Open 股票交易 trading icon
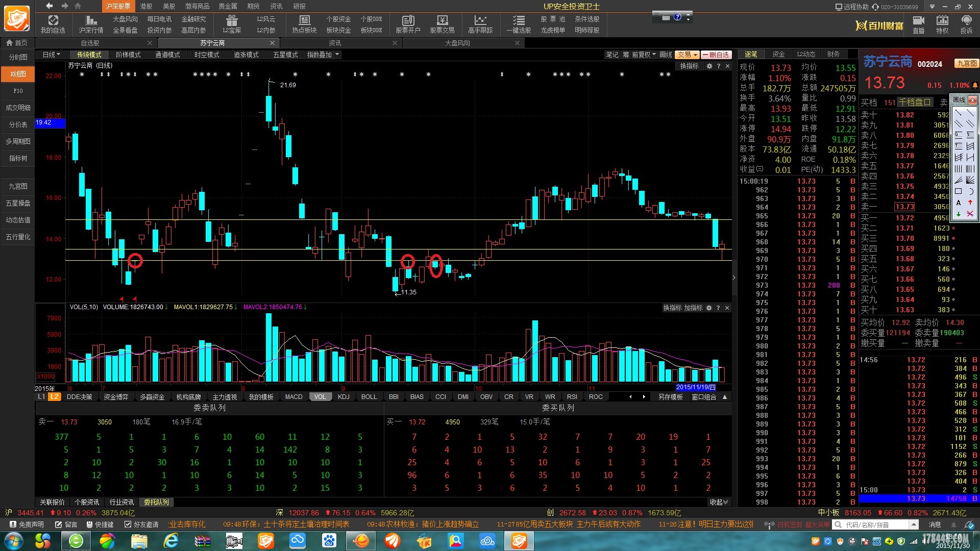This screenshot has width=980, height=551. pyautogui.click(x=442, y=24)
